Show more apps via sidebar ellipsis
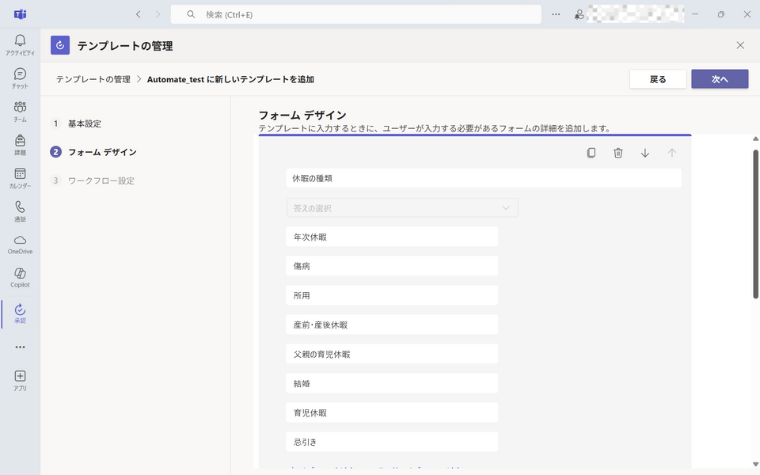The image size is (760, 475). coord(20,347)
